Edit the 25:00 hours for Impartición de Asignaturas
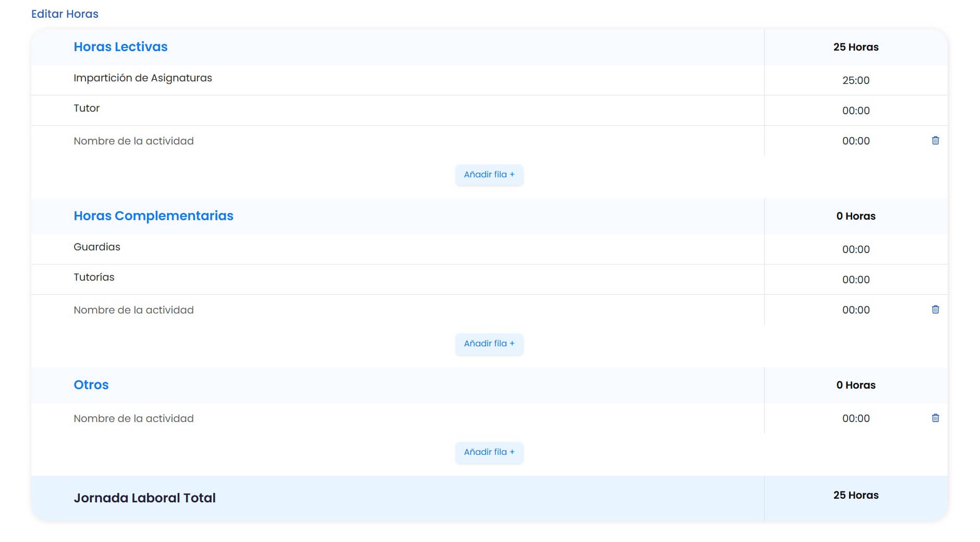 pos(856,80)
